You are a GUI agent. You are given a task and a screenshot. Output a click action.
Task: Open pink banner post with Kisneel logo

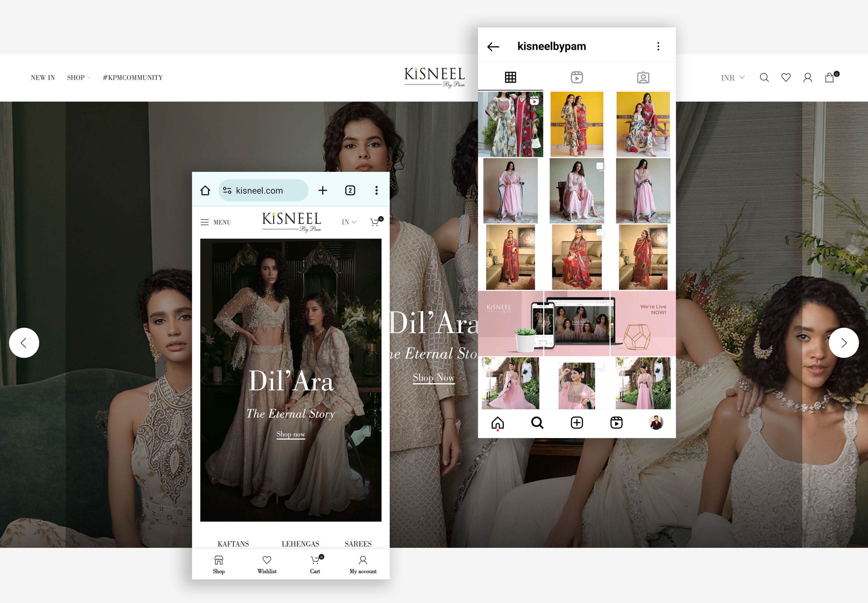pos(511,324)
